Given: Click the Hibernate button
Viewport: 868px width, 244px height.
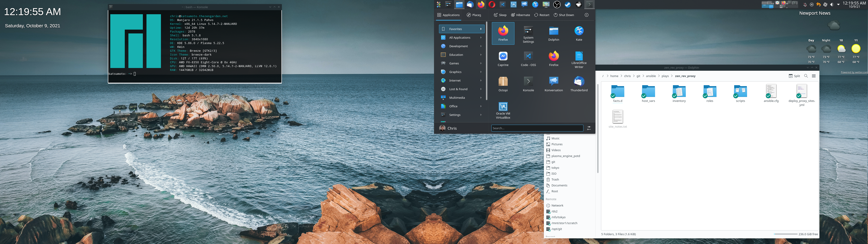Looking at the screenshot, I should [x=520, y=15].
